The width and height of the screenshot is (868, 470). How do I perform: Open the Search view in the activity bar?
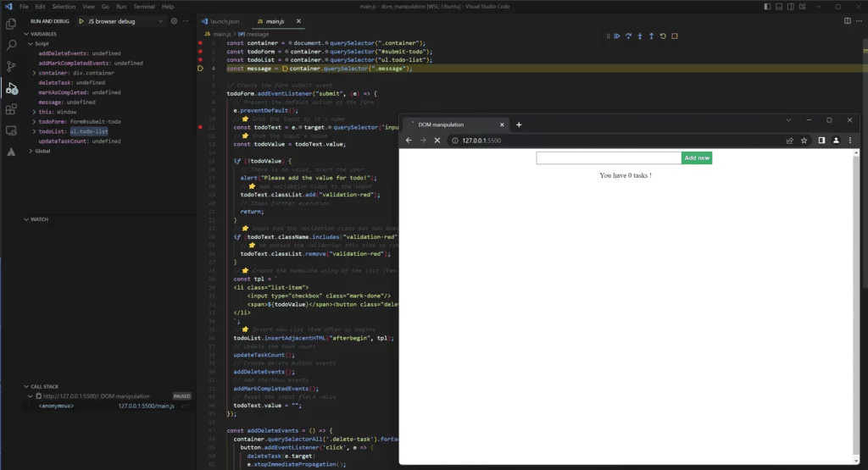point(10,46)
